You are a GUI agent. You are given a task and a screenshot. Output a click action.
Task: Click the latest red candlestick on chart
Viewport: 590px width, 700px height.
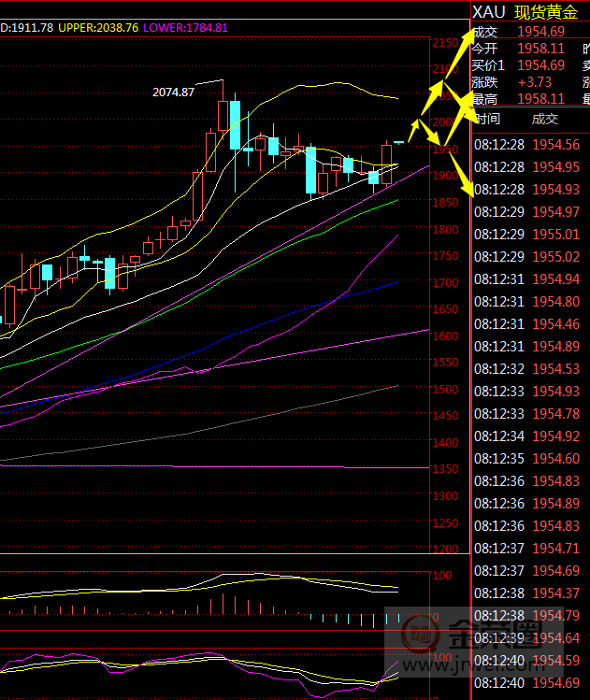tap(386, 163)
